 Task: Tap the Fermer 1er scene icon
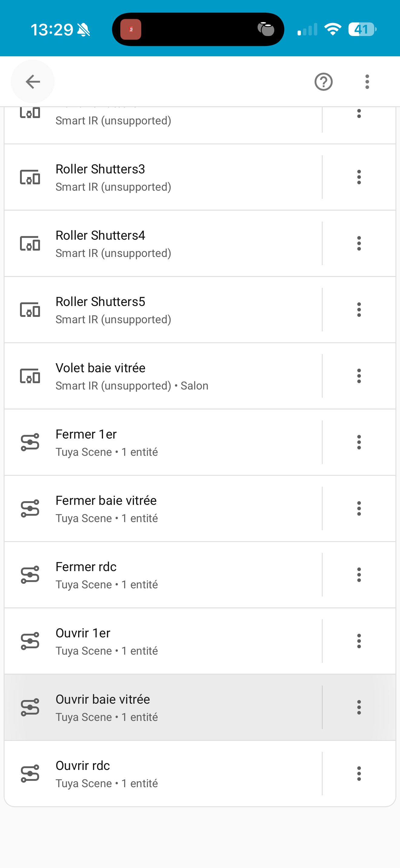[x=30, y=442]
